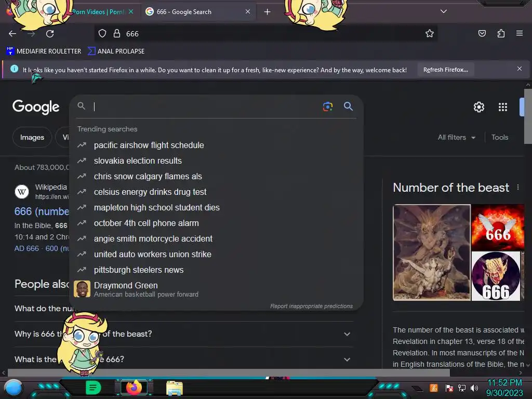This screenshot has height=399, width=532.
Task: Select angie smith motorcycle accident suggestion
Action: pos(216,239)
